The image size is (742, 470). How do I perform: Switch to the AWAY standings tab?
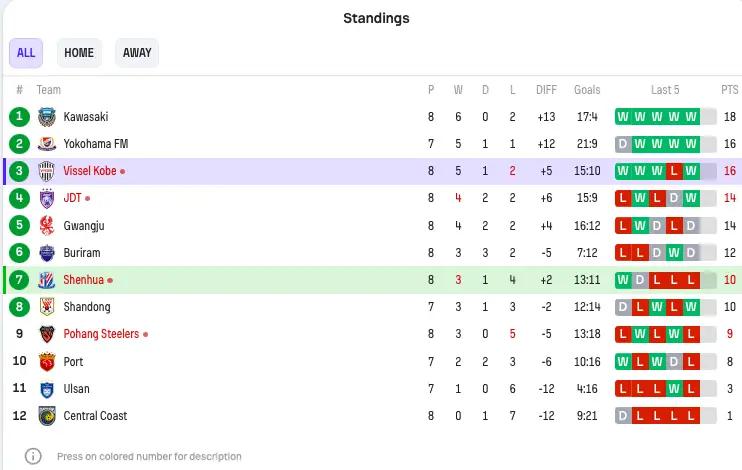(x=137, y=53)
